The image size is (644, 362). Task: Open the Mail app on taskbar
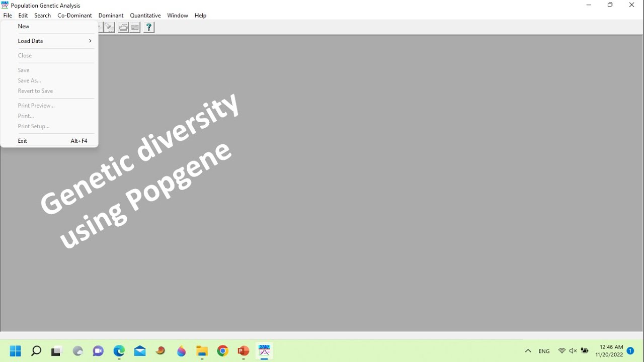click(x=140, y=351)
